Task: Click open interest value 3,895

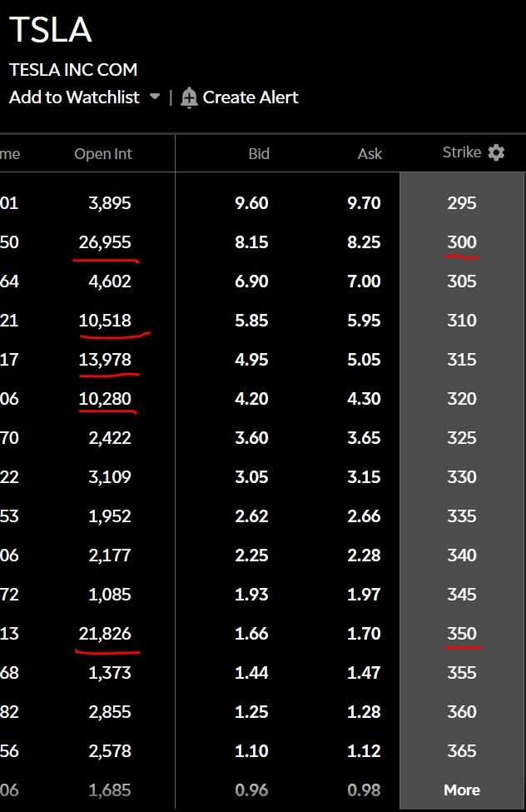Action: [110, 203]
